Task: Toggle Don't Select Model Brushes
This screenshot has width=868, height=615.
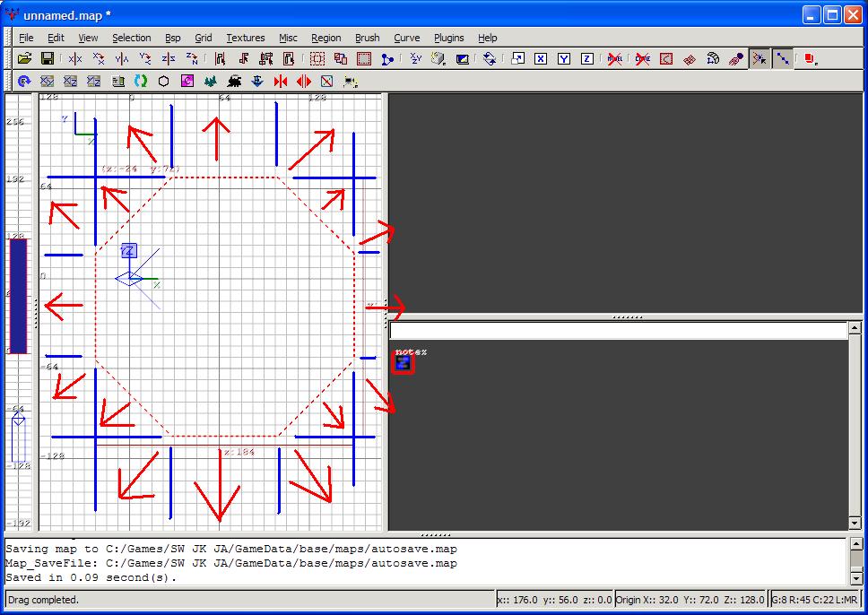Action: pyautogui.click(x=614, y=58)
